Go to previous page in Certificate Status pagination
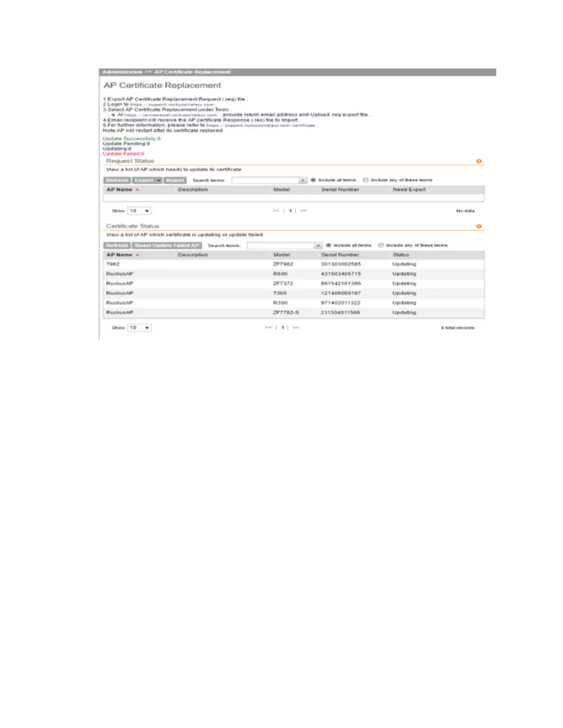This screenshot has width=563, height=728. (269, 328)
